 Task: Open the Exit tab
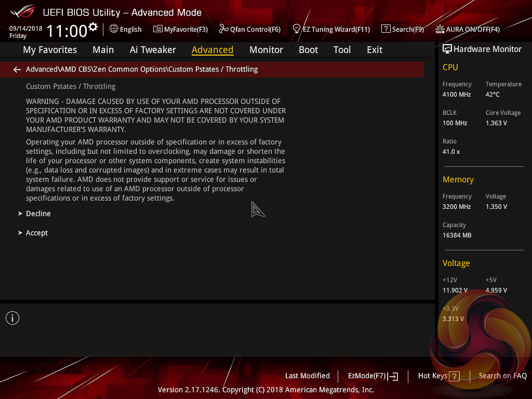(x=375, y=50)
